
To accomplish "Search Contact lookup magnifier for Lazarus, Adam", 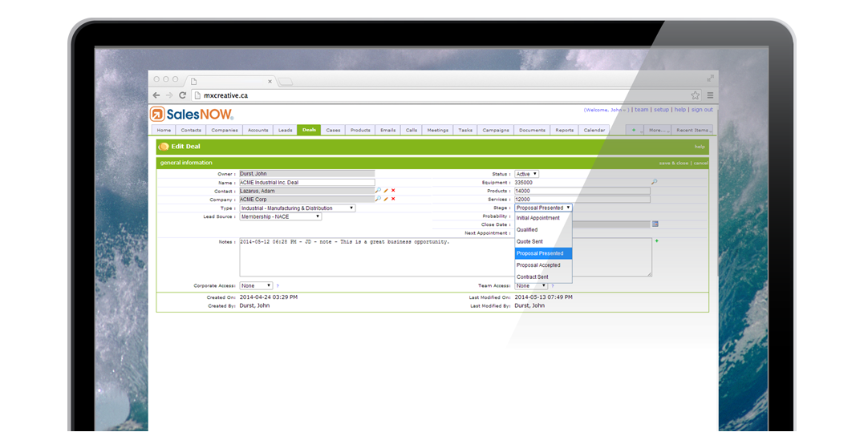I will coord(378,190).
